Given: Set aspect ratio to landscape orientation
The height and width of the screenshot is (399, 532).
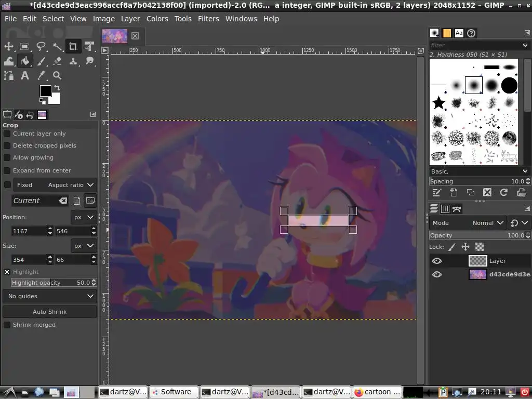Looking at the screenshot, I should coord(90,201).
